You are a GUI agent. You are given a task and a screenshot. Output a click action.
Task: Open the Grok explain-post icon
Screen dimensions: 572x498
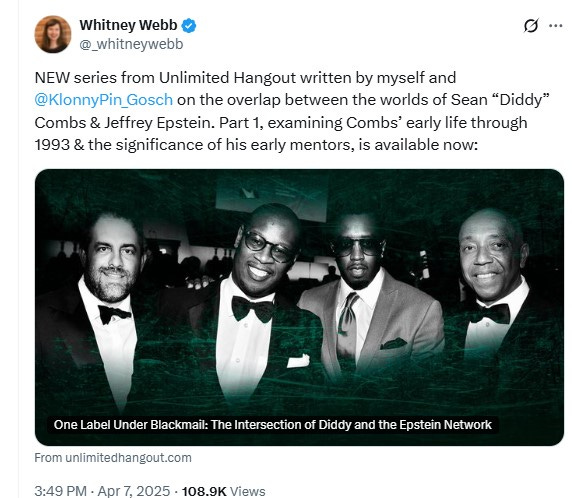click(x=531, y=26)
